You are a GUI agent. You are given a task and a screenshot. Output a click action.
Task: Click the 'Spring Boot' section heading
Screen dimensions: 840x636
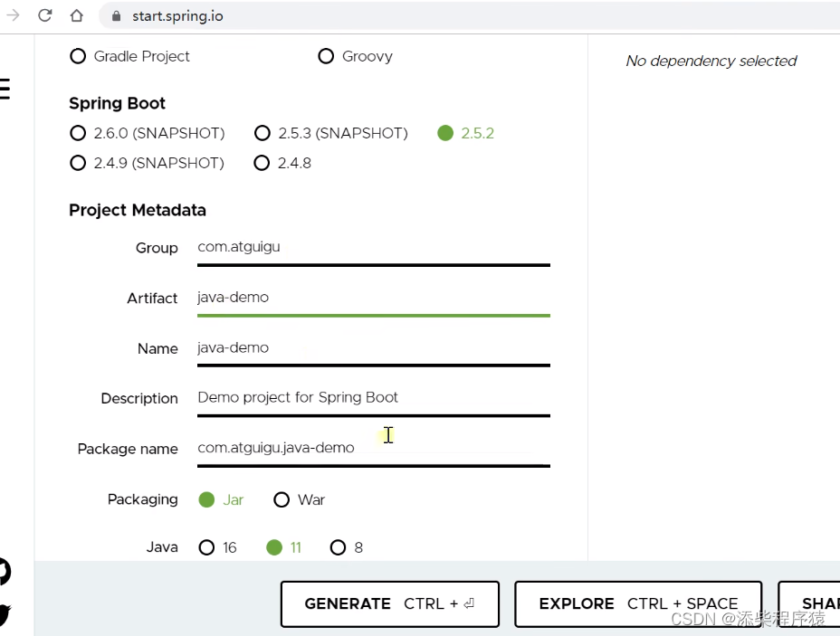coord(117,103)
